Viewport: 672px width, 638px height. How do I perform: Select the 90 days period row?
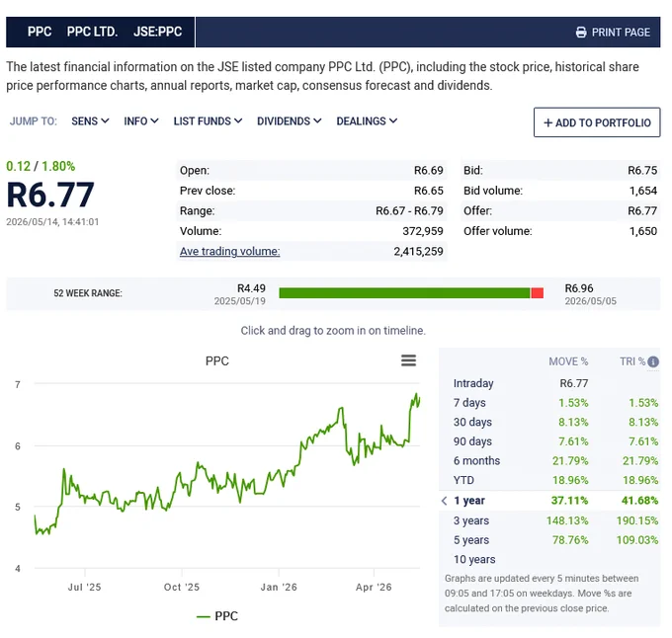click(x=549, y=441)
